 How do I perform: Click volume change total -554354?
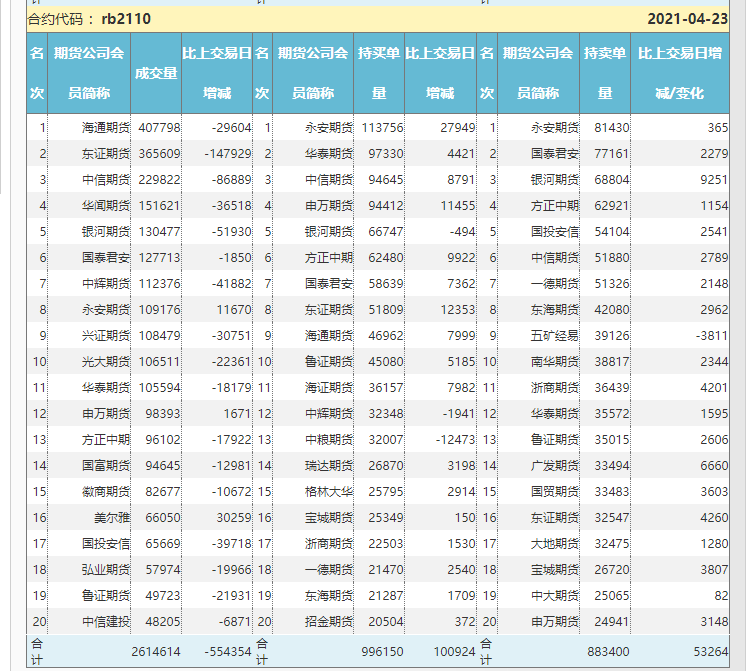pyautogui.click(x=228, y=652)
